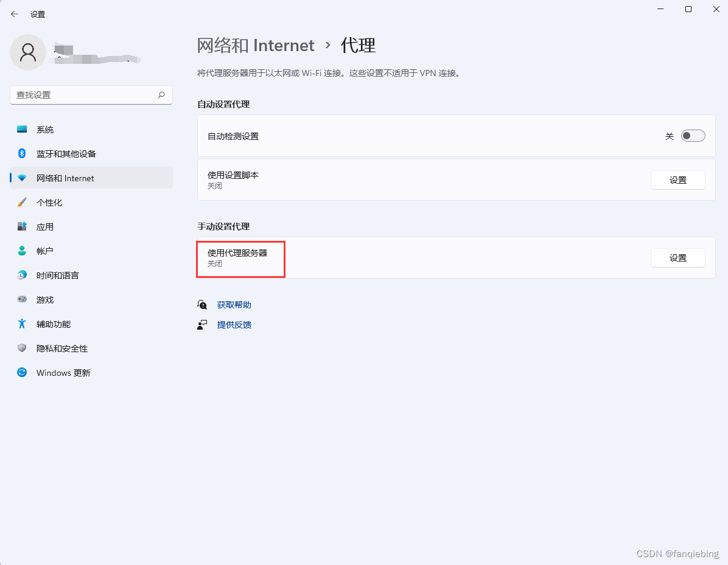
Task: Click the 系统 monitor icon
Action: pyautogui.click(x=22, y=130)
